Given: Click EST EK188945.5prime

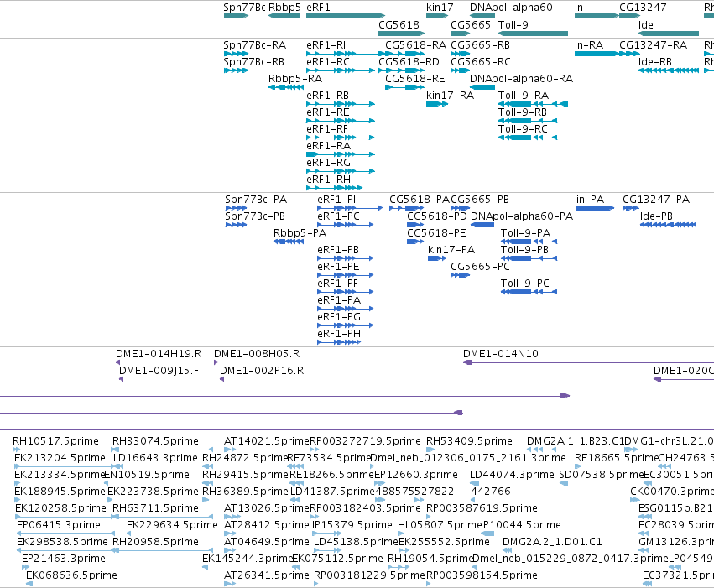Looking at the screenshot, I should (60, 491).
